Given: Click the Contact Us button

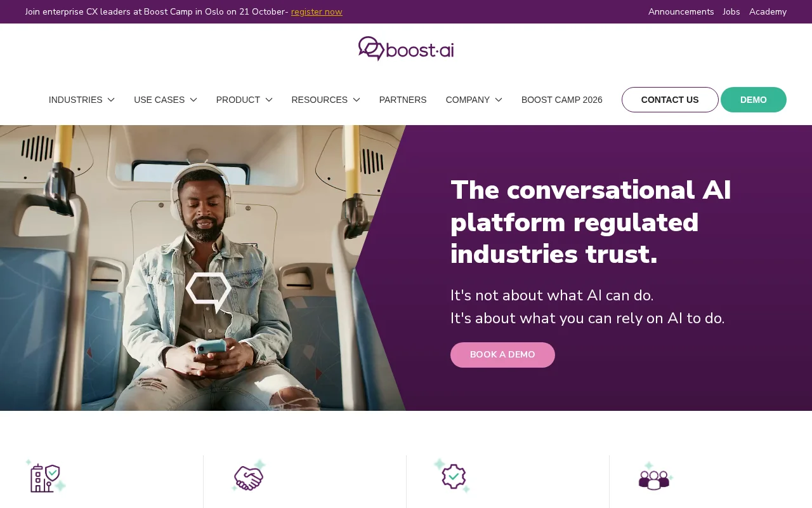Looking at the screenshot, I should 670,100.
